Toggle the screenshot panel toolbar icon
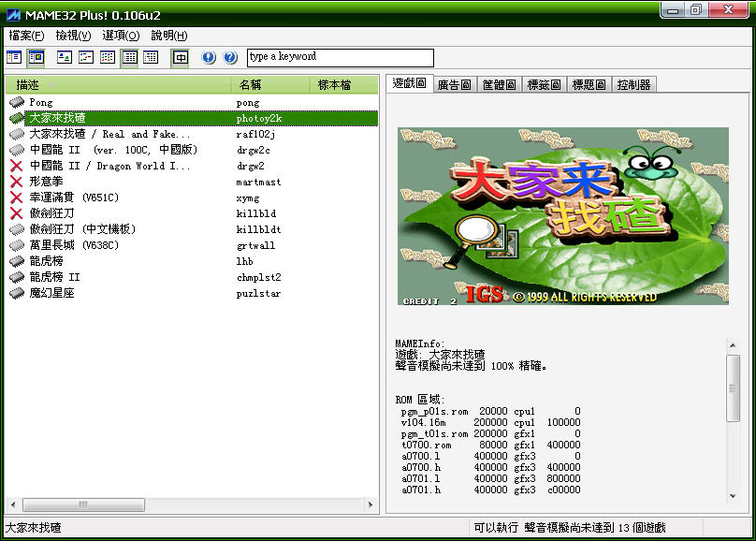This screenshot has height=541, width=756. click(36, 58)
